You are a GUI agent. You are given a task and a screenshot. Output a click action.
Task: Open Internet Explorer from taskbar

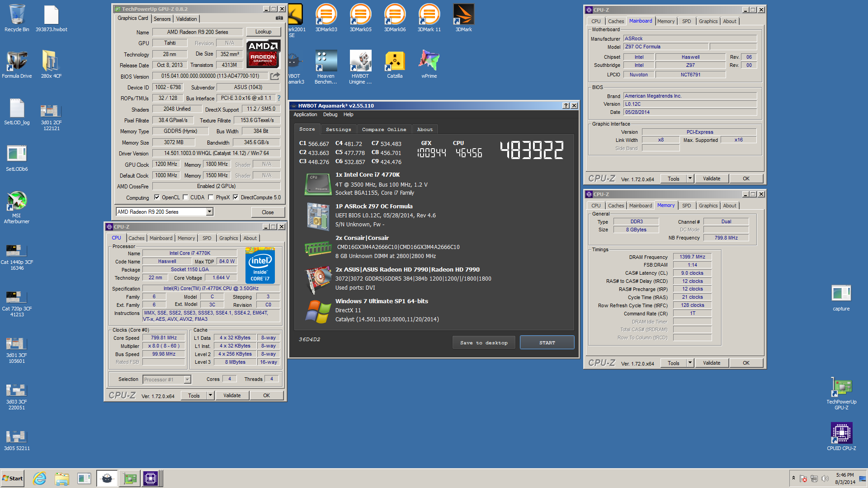tap(40, 479)
